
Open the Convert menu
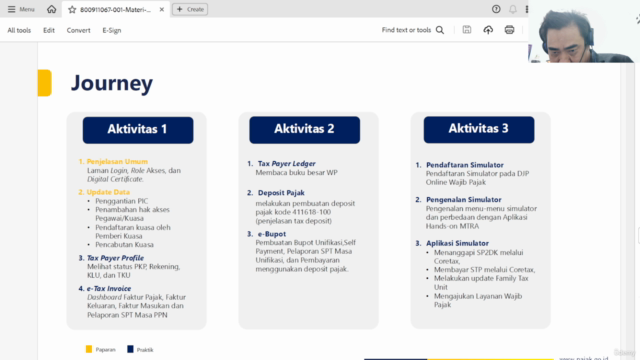[78, 30]
